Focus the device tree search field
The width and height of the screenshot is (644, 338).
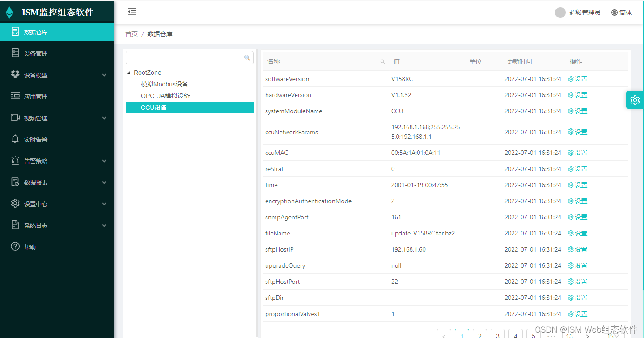[190, 58]
